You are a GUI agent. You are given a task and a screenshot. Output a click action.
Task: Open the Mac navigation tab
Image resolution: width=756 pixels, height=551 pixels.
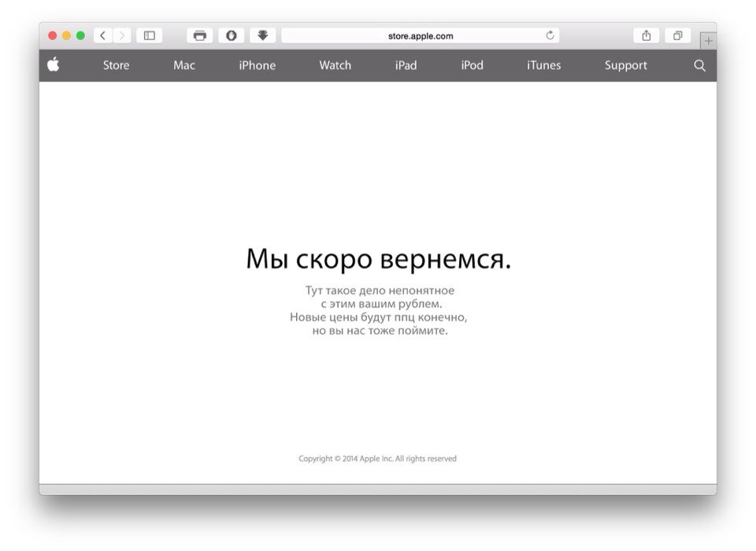tap(184, 65)
